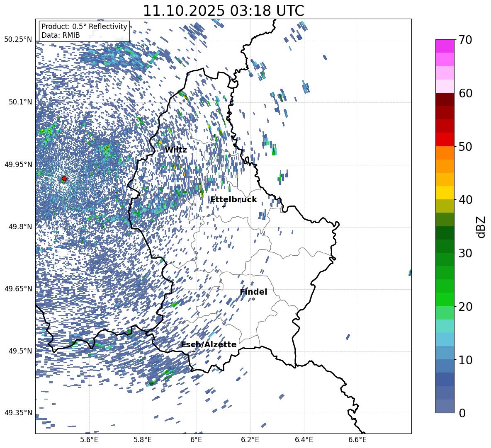Click the Ettelbruck cross marker
Image resolution: width=491 pixels, height=448 pixels.
tap(224, 206)
